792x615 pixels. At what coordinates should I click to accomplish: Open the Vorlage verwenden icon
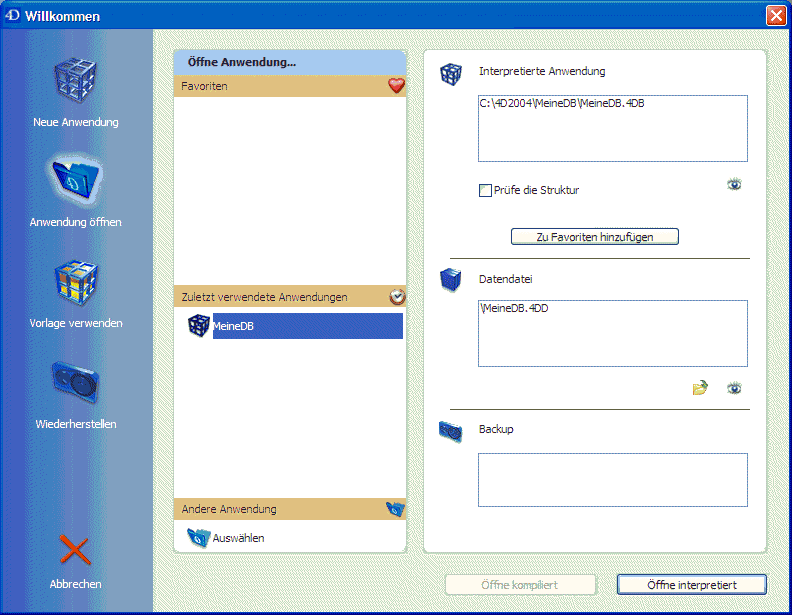tap(75, 283)
